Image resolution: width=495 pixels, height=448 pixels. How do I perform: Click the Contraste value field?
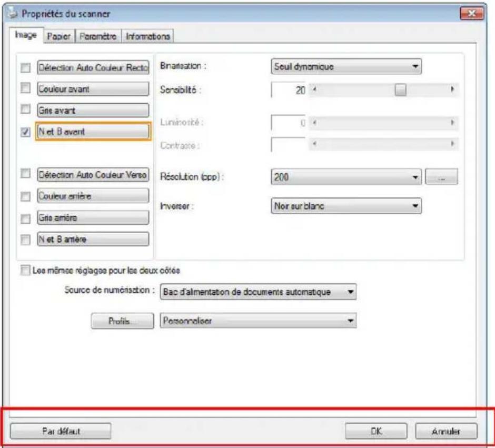click(289, 144)
